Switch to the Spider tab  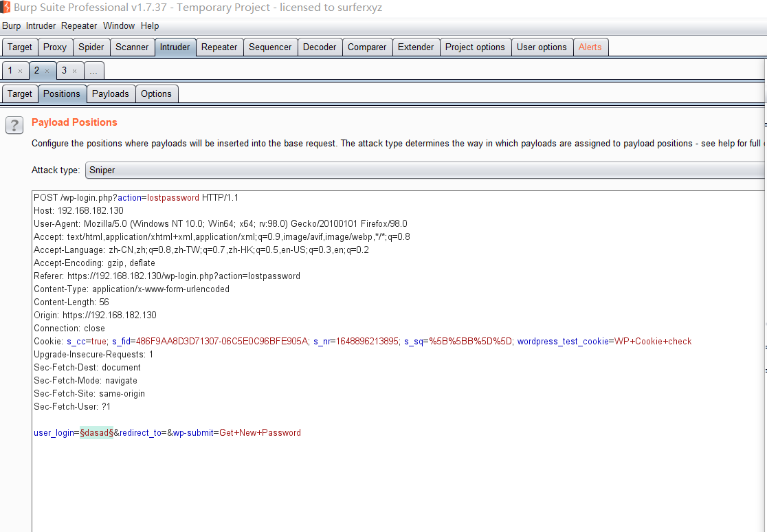(91, 47)
